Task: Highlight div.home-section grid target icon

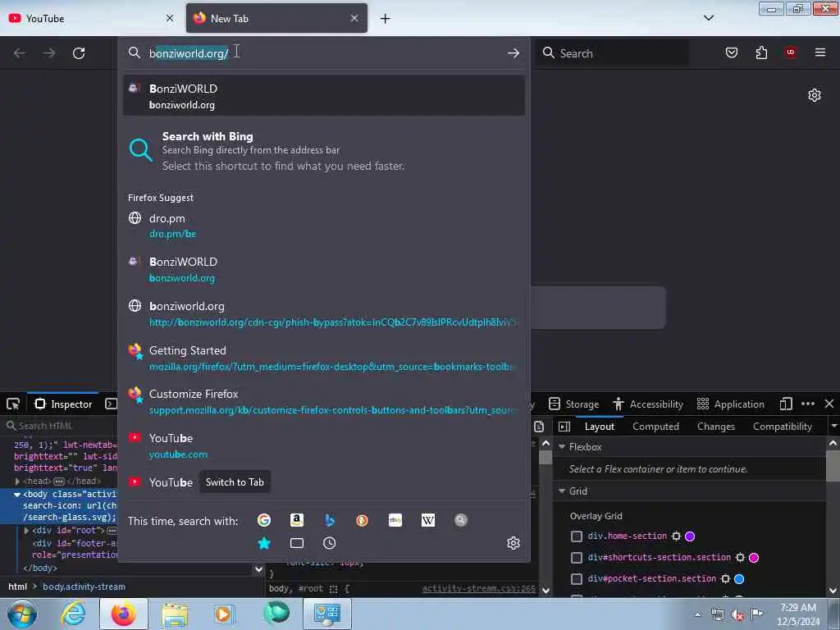Action: point(676,536)
